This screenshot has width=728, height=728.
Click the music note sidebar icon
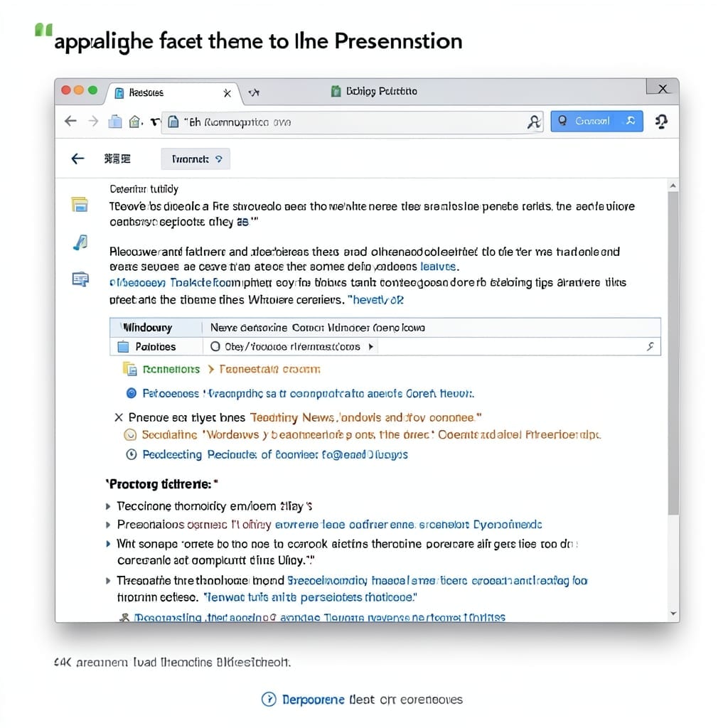[x=81, y=242]
